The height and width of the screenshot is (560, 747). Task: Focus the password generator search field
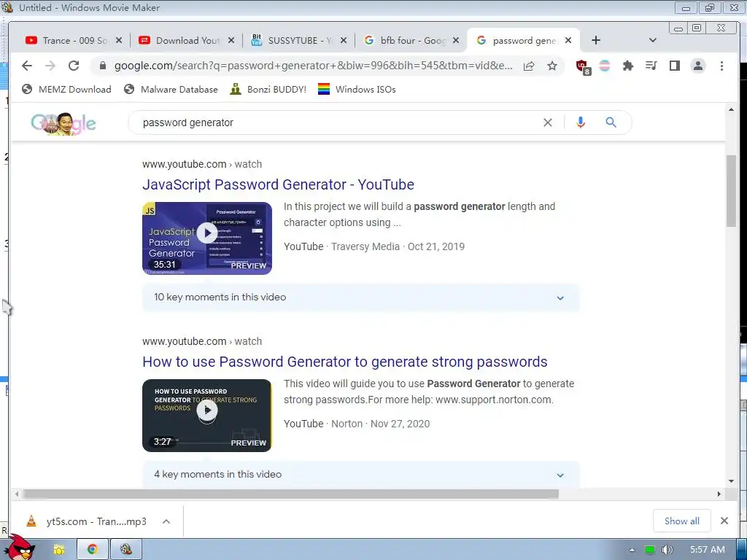[x=333, y=122]
